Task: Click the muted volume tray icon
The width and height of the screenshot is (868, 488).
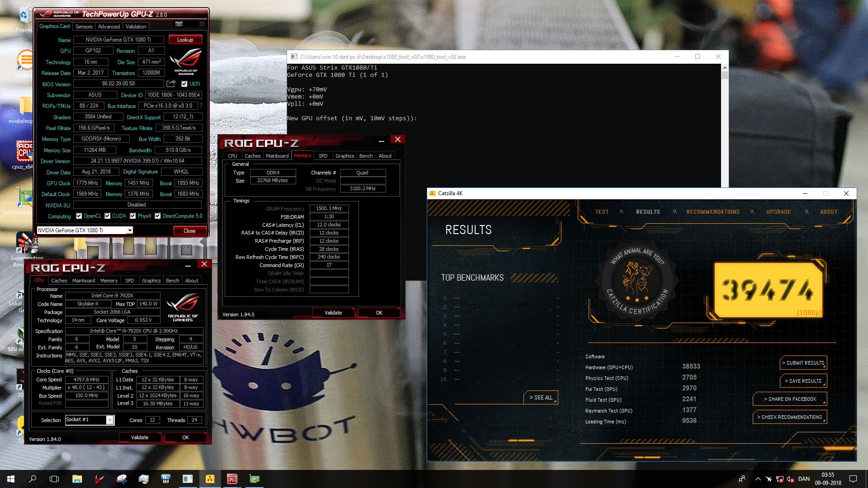Action: coord(791,479)
